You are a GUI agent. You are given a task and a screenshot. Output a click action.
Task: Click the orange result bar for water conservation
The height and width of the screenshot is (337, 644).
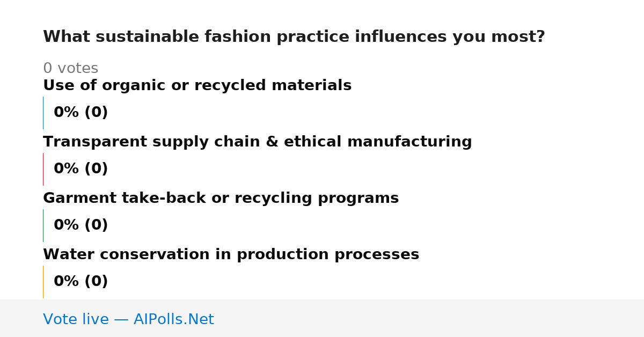tap(43, 282)
